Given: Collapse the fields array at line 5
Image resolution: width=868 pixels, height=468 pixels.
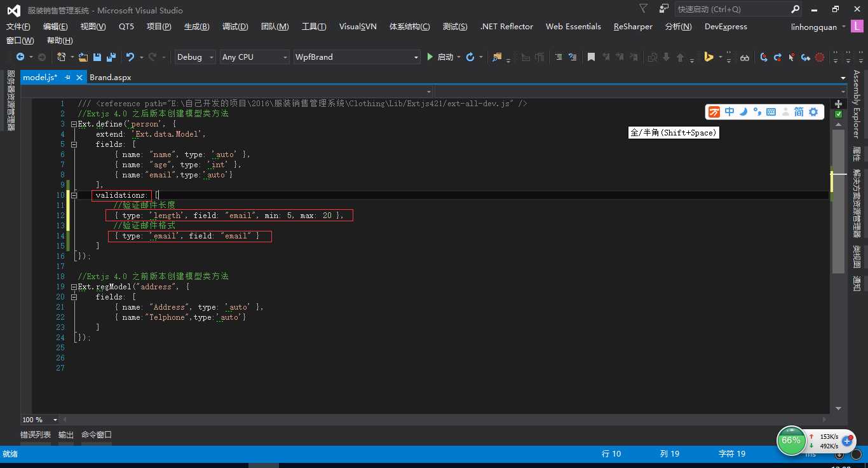Looking at the screenshot, I should [74, 144].
